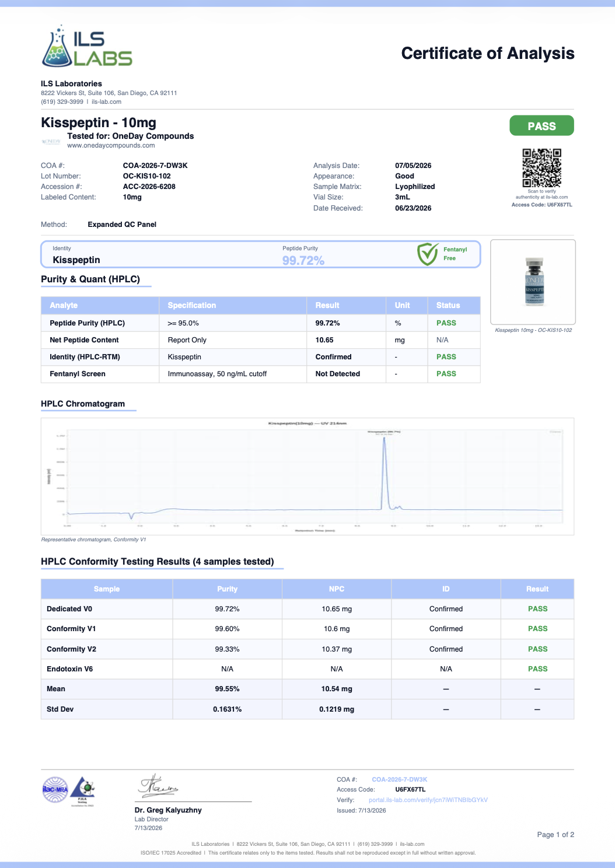Select the analysis date 07/05/2026

413,166
